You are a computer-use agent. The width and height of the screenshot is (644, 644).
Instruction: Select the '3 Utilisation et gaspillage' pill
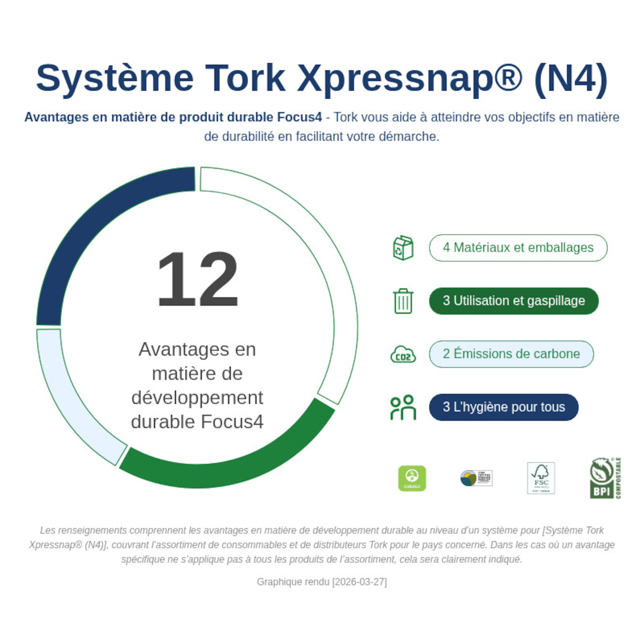coord(514,301)
